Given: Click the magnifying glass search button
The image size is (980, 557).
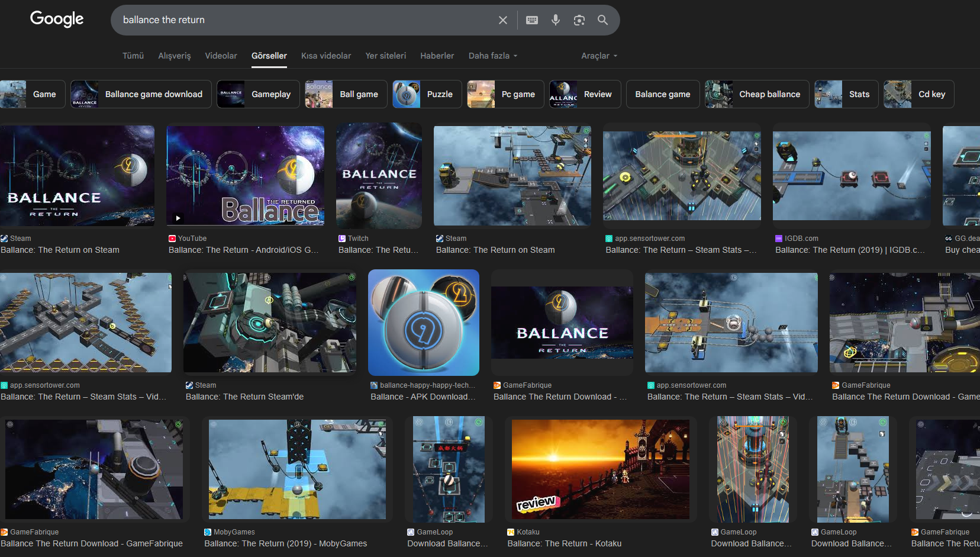Looking at the screenshot, I should pyautogui.click(x=602, y=20).
